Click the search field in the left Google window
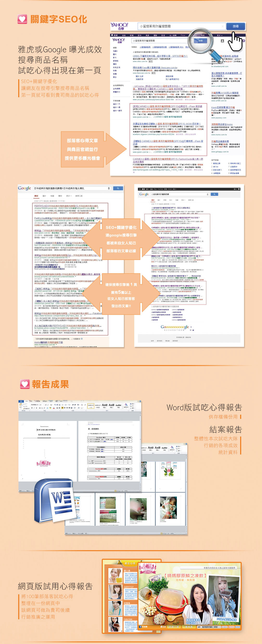262x644 pixels. click(73, 188)
